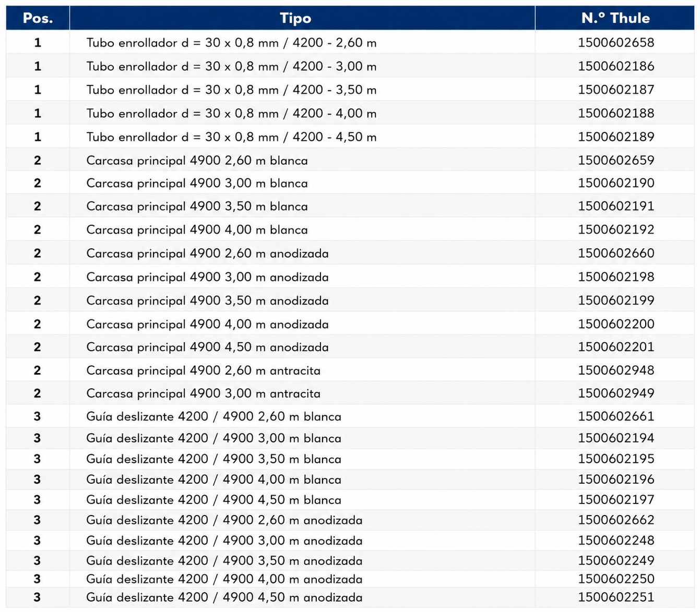Click the N.º Thule column header

coord(615,18)
